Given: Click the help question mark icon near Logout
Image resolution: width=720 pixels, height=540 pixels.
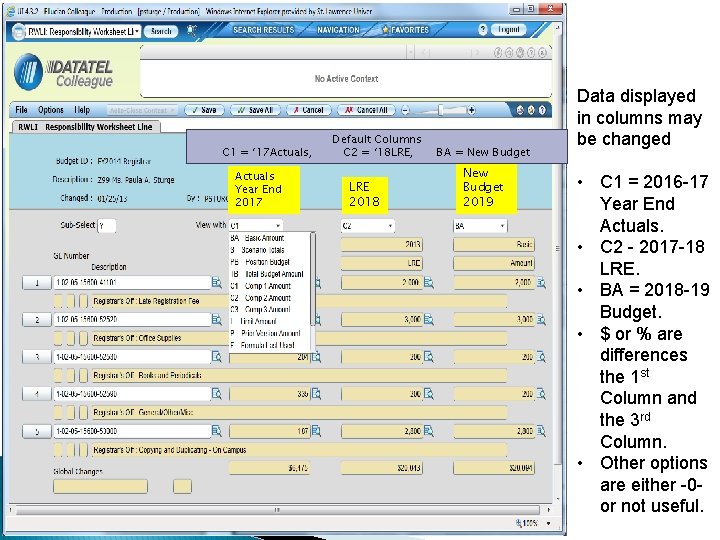Looking at the screenshot, I should coord(482,30).
